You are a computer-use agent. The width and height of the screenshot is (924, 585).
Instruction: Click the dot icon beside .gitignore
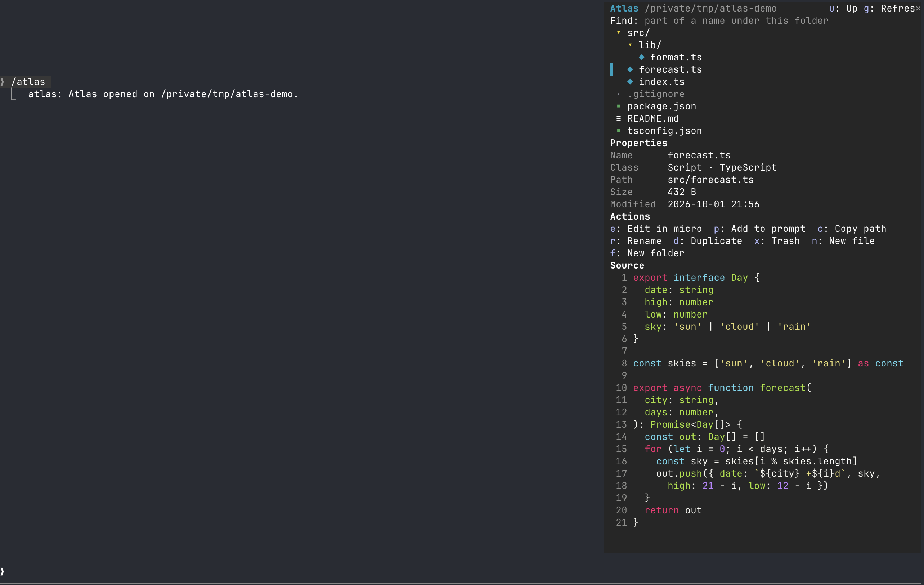tap(619, 94)
